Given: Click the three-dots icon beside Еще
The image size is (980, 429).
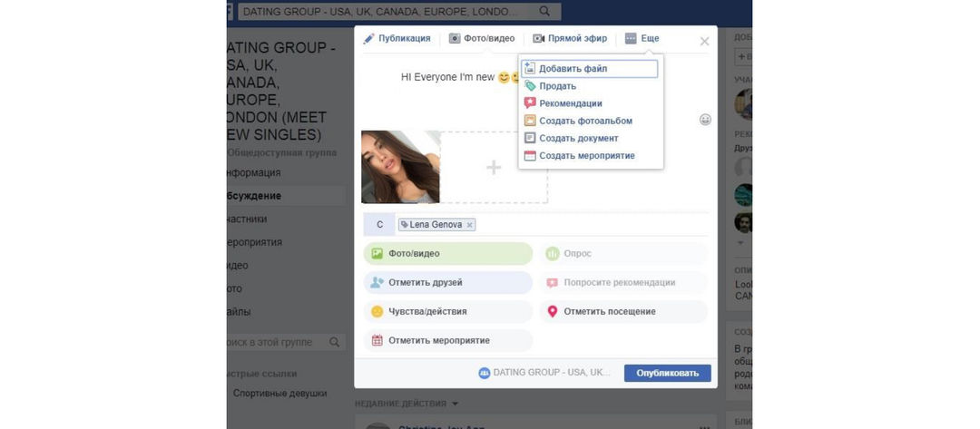Looking at the screenshot, I should pos(631,39).
